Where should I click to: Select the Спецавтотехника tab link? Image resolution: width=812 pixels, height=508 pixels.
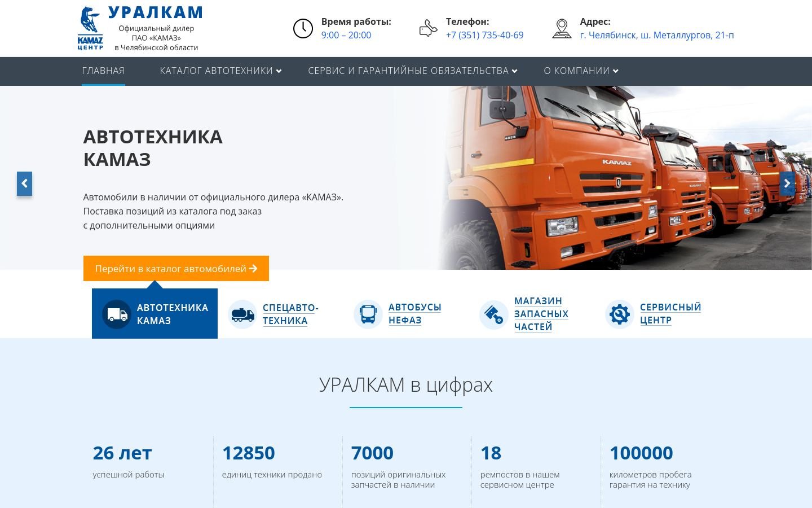coord(290,314)
